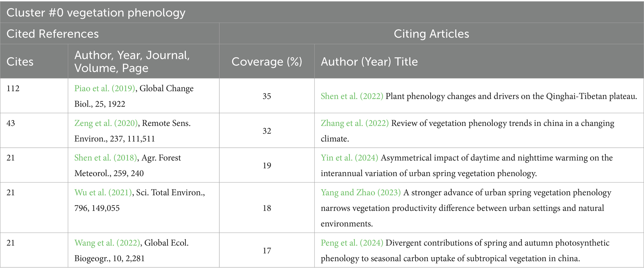Open the Wang et al. (2022) citation
644x273 pixels.
107,243
